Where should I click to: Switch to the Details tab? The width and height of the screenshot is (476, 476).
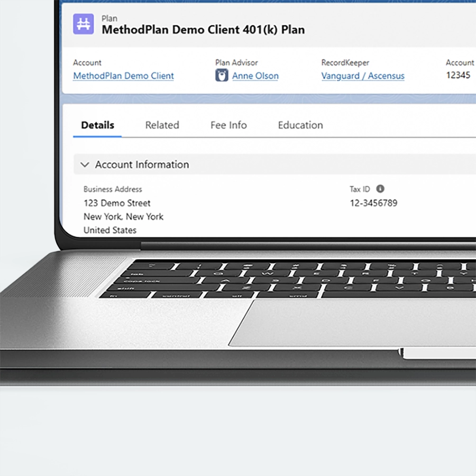(x=97, y=125)
